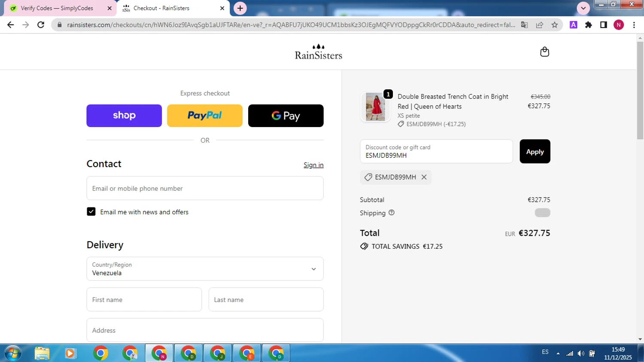Image resolution: width=644 pixels, height=362 pixels.
Task: Click the share page icon in address bar
Action: 539,25
